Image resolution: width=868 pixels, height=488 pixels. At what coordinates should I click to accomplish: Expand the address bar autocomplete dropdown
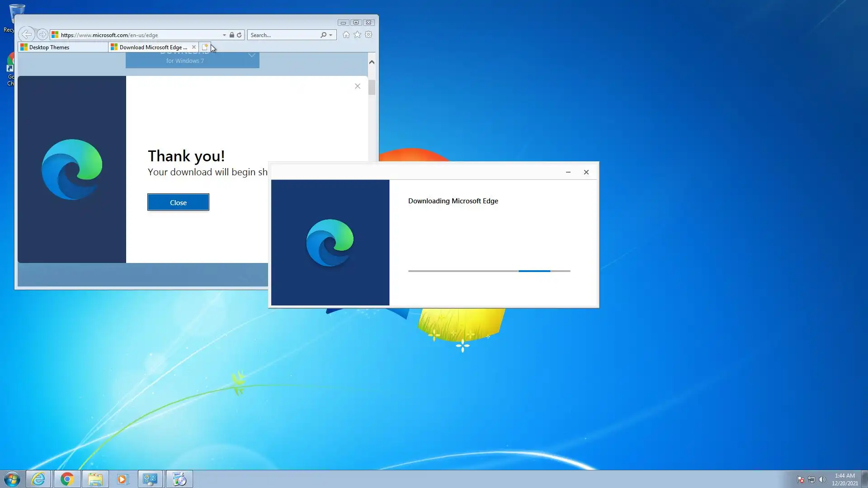224,35
